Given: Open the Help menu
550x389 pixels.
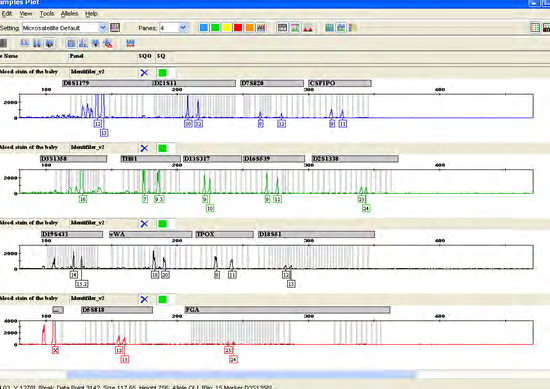Looking at the screenshot, I should tap(91, 14).
